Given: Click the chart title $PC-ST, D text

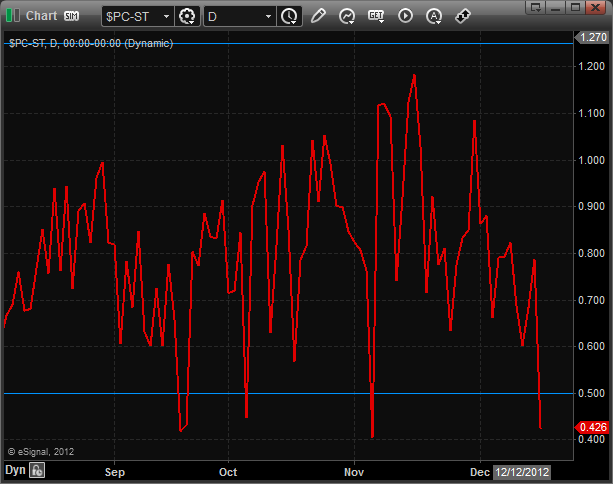Looking at the screenshot, I should pos(91,43).
